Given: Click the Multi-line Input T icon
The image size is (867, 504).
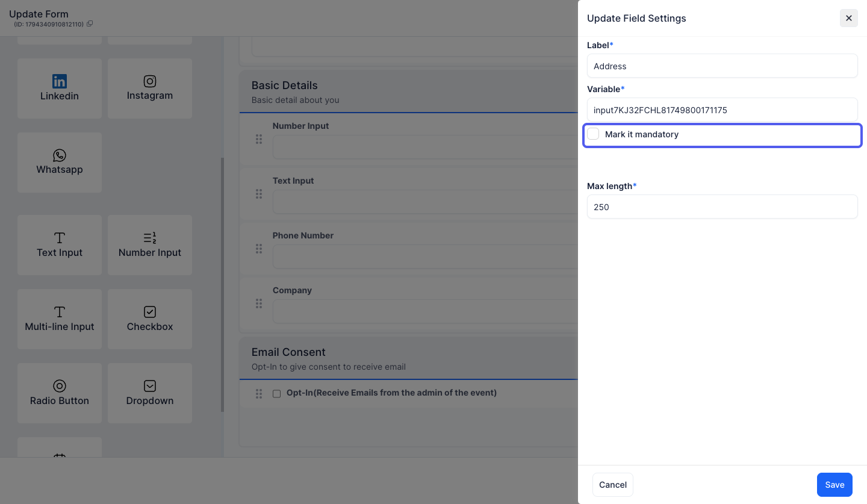Looking at the screenshot, I should coord(60,312).
